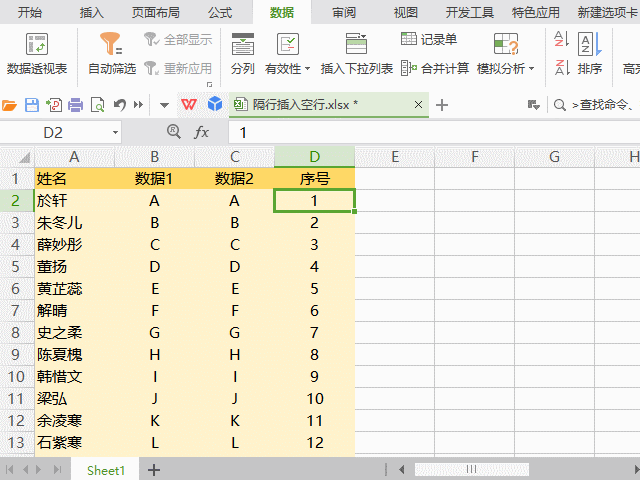Select row 7 header

(16, 311)
